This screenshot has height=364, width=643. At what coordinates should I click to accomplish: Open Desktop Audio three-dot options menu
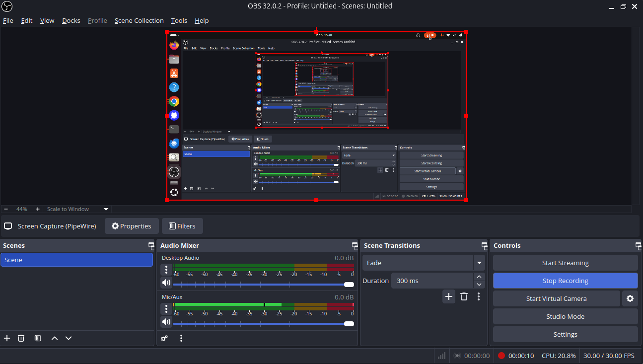tap(166, 270)
